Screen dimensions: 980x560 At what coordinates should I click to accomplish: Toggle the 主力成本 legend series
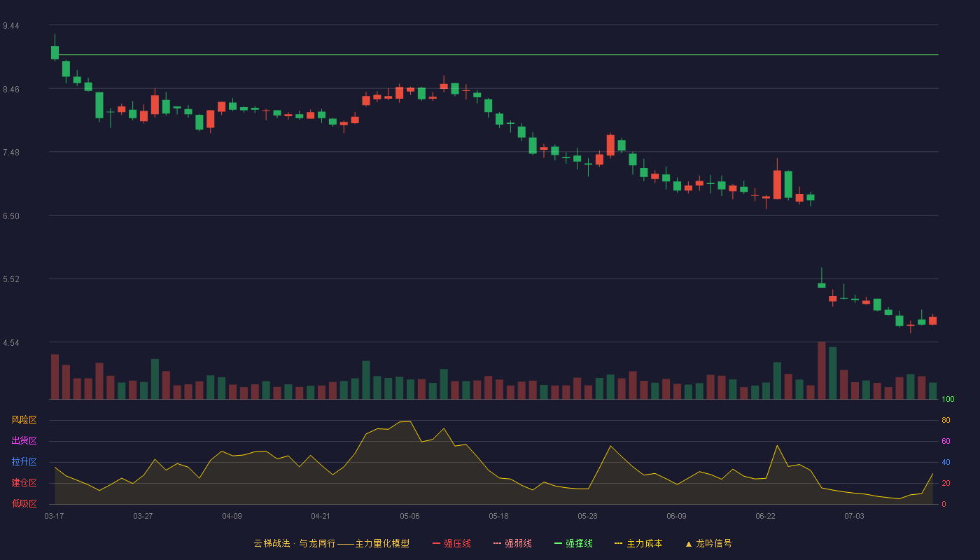pos(638,543)
